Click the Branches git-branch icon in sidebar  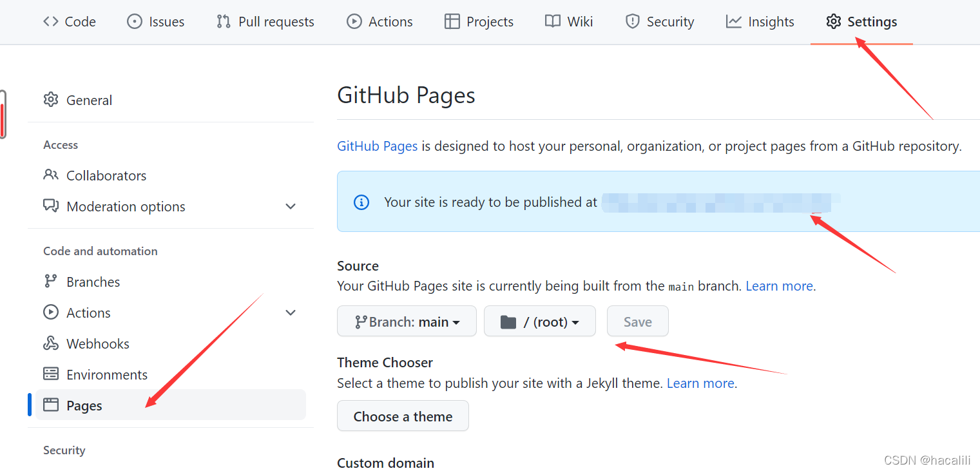(50, 281)
